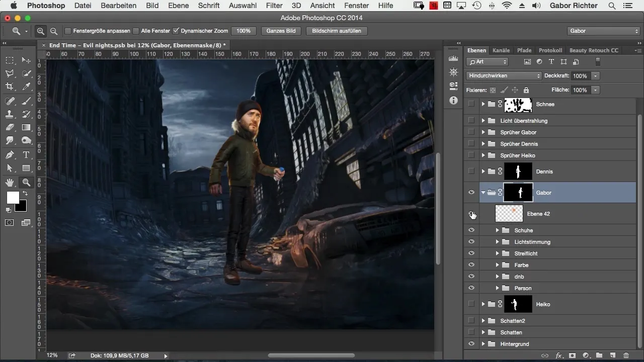Set the background color swatch
The image size is (644, 362).
coord(21,206)
